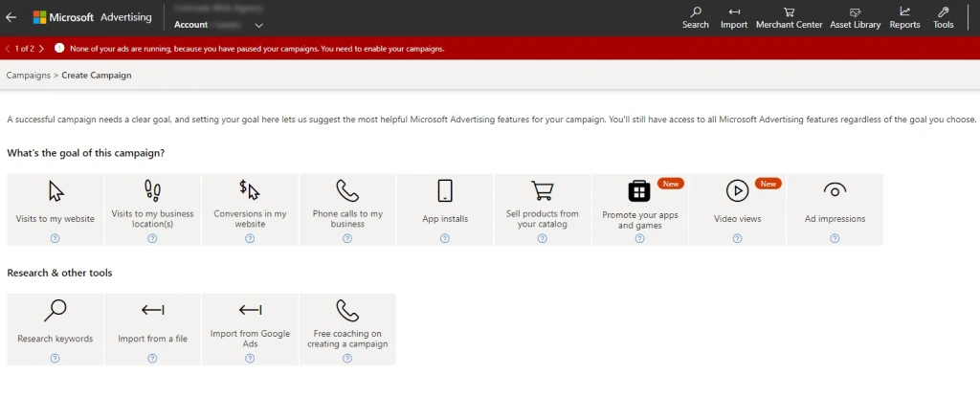Click the Research keywords tool tile
The image size is (980, 396).
pos(55,329)
